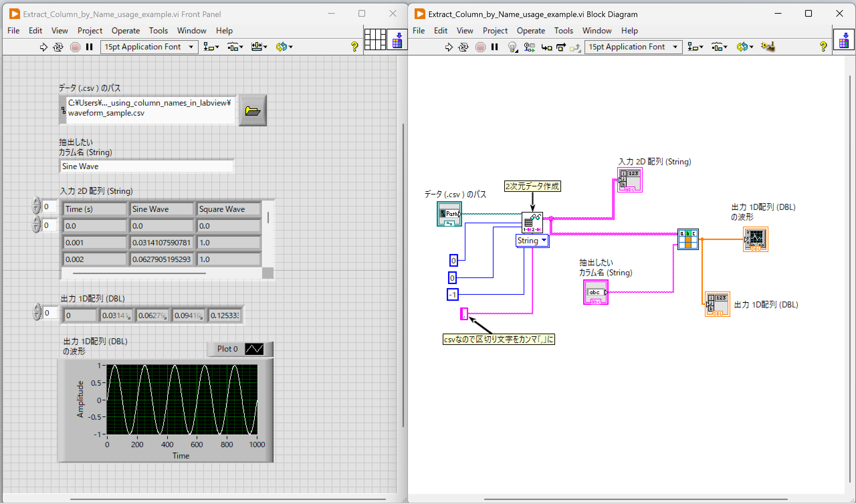Select waveform graph DBL terminal
The width and height of the screenshot is (856, 504).
[755, 239]
